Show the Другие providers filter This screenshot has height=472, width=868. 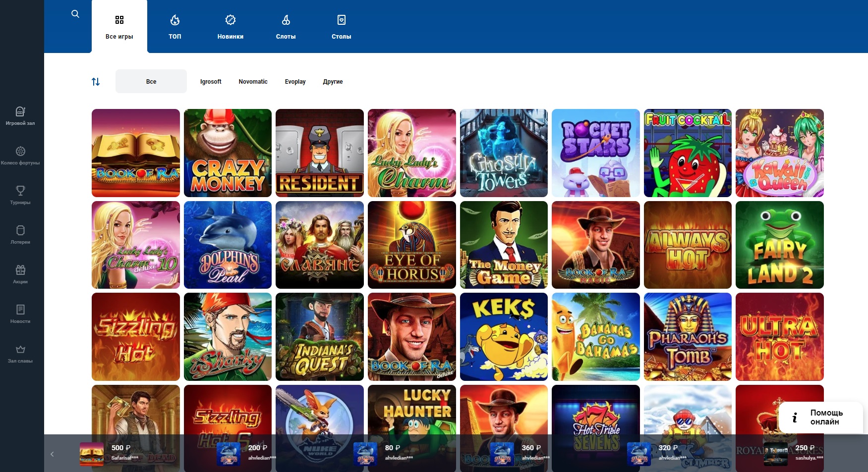(333, 82)
